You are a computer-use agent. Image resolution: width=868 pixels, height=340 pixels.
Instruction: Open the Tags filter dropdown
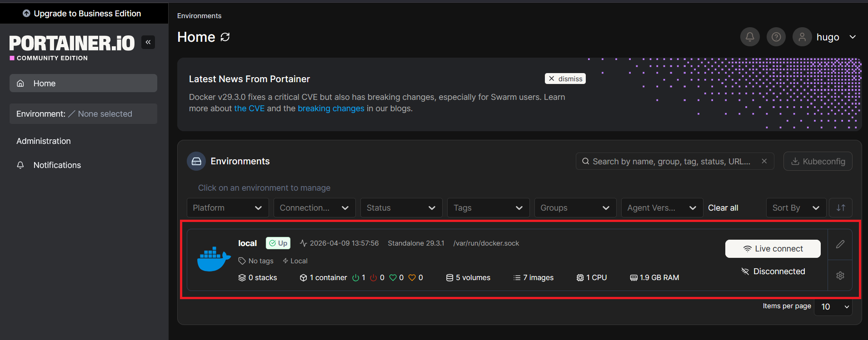pyautogui.click(x=489, y=208)
